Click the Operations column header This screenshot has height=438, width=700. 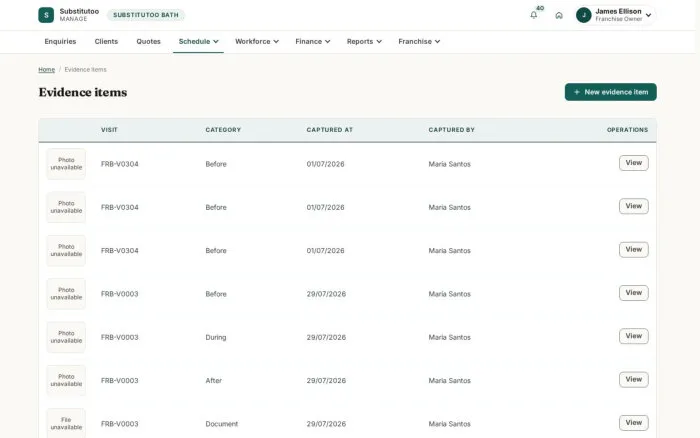[627, 130]
